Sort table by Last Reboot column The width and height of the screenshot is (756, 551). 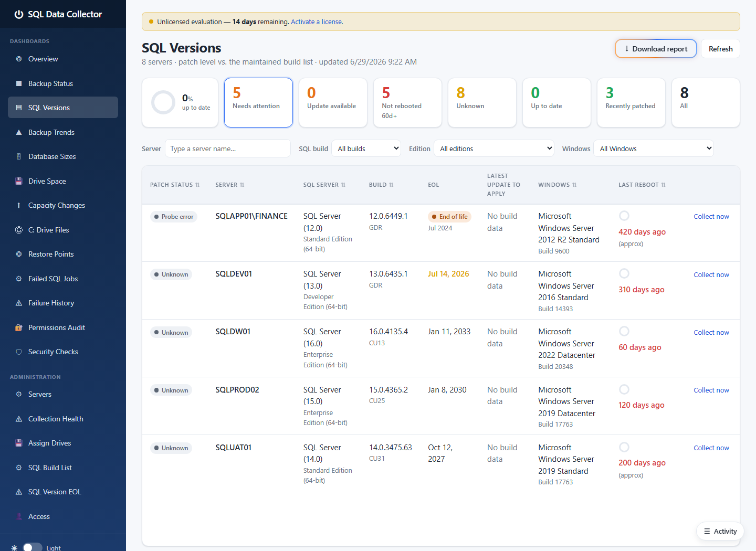click(642, 185)
